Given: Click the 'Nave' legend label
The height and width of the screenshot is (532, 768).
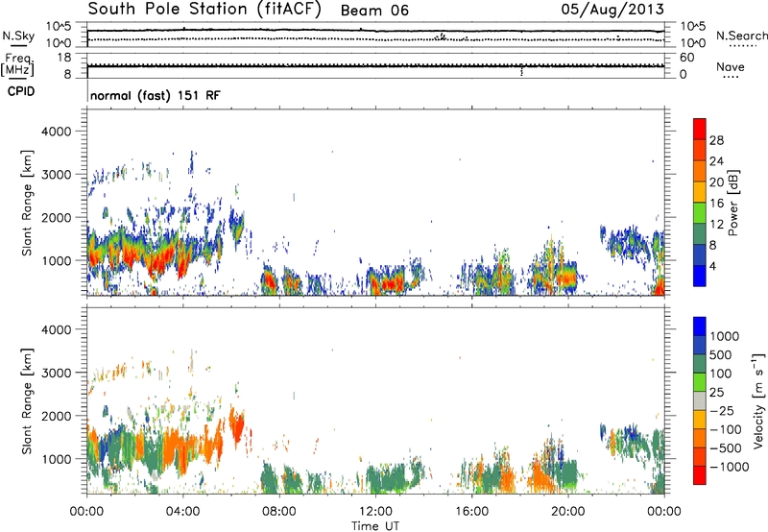Looking at the screenshot, I should coord(731,67).
